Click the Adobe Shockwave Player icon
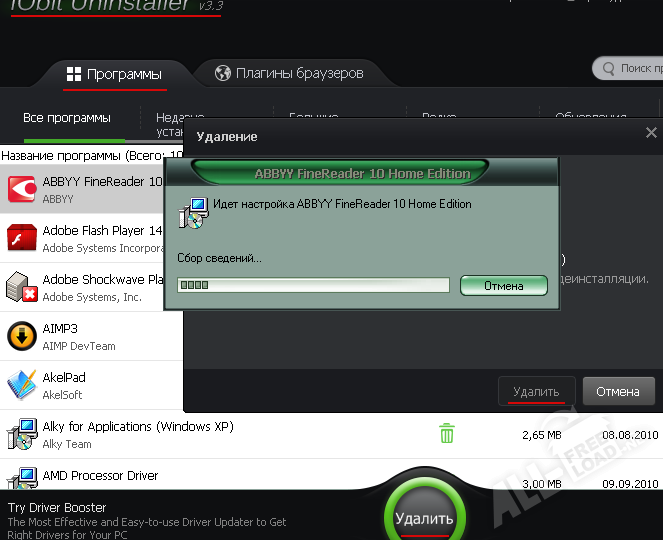This screenshot has height=540, width=663. pyautogui.click(x=21, y=288)
